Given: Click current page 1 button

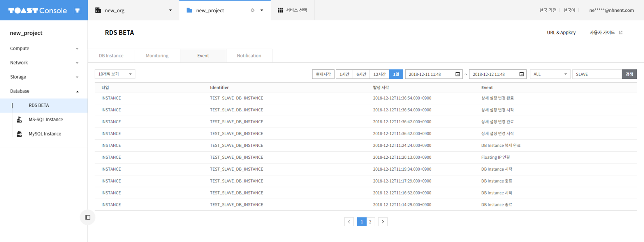Looking at the screenshot, I should pos(362,222).
